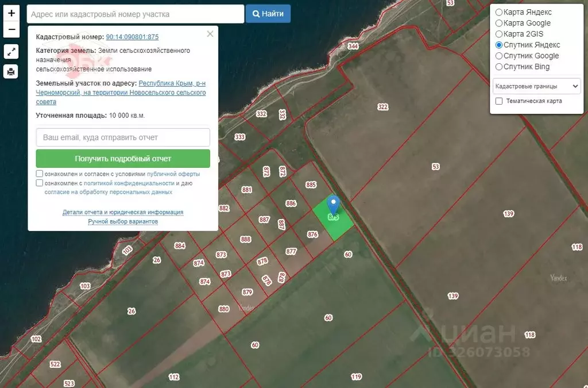Viewport: 588px width, 388px height.
Task: Focus the email report input field
Action: click(x=123, y=137)
